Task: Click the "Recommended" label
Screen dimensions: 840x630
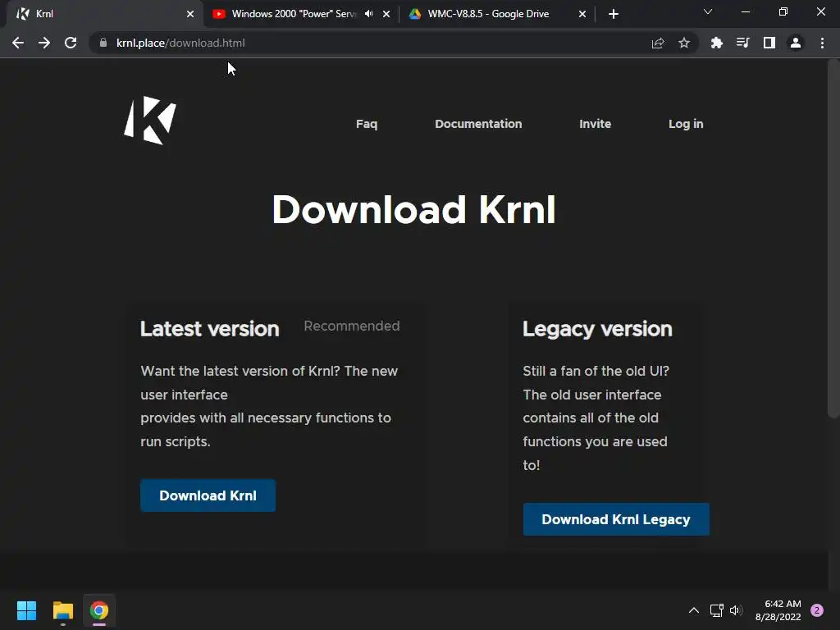Action: click(351, 326)
